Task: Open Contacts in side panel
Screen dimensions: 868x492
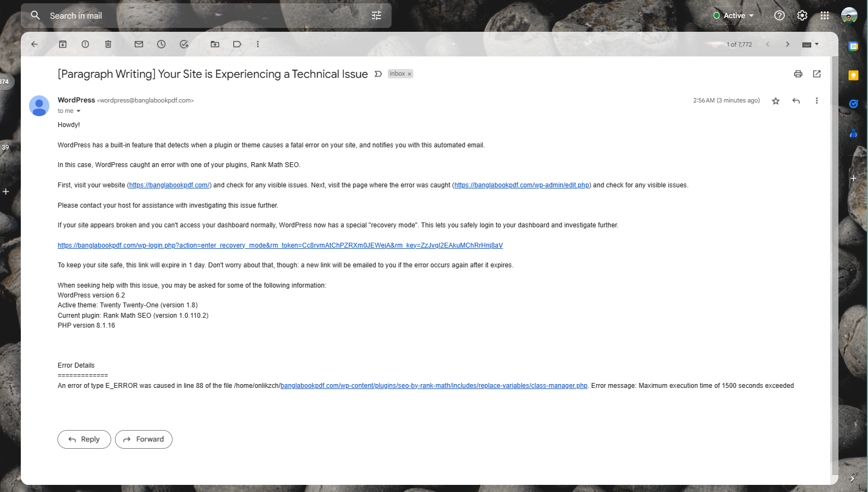Action: (853, 133)
